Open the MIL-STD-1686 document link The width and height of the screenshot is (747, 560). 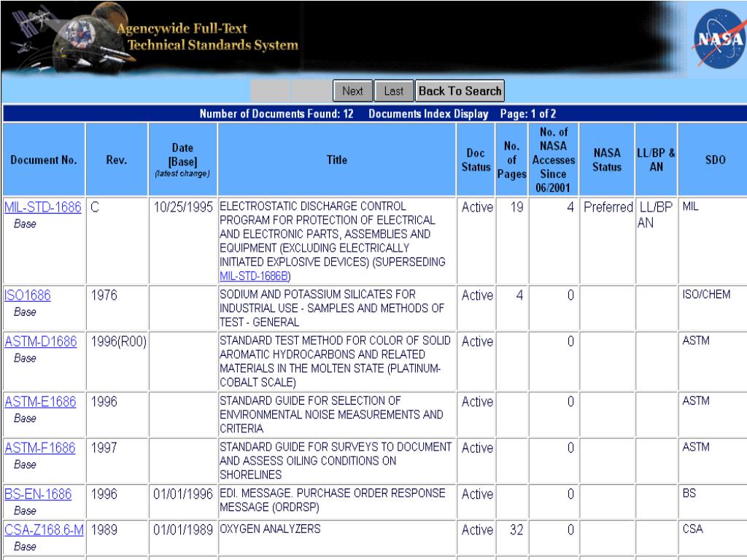[43, 207]
